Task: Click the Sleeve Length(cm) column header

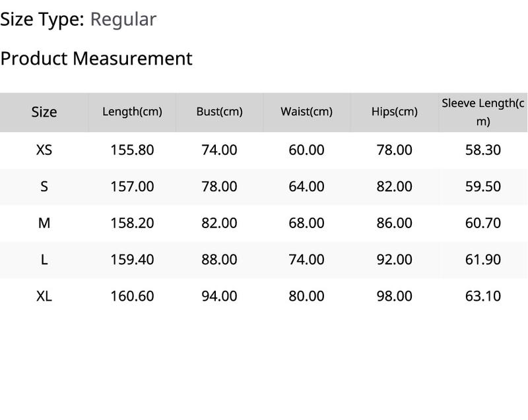Action: pos(483,112)
